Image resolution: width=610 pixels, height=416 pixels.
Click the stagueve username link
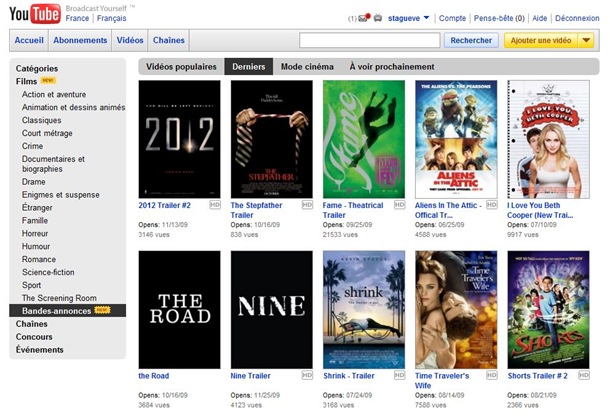point(404,18)
